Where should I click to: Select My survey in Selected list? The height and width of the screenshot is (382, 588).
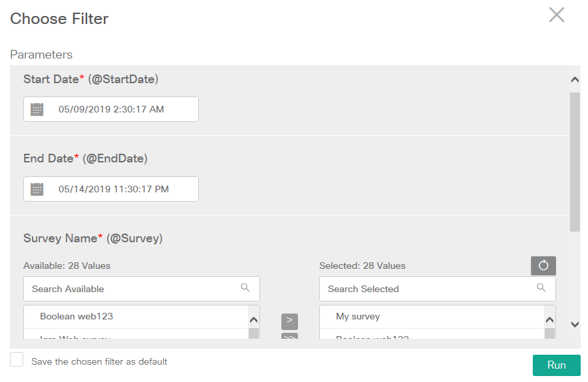pyautogui.click(x=358, y=317)
